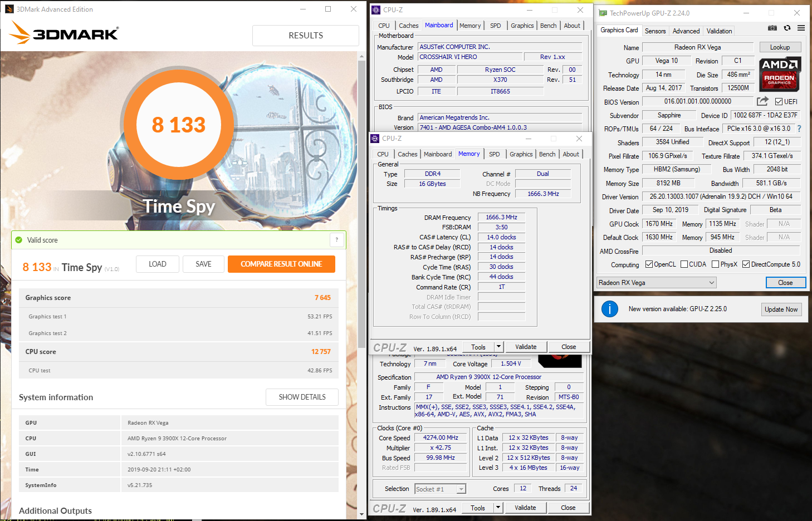812x521 pixels.
Task: Click the GPU Clock 1670 MHz field
Action: [x=659, y=224]
